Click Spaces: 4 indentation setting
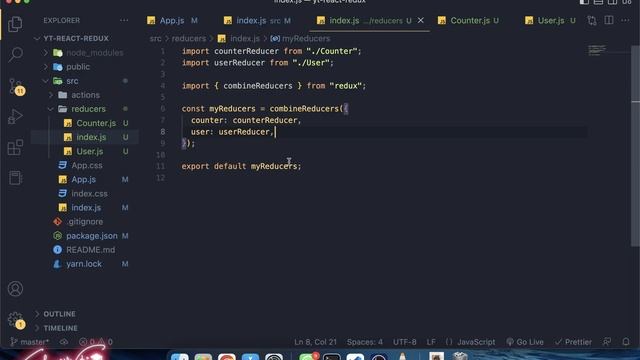This screenshot has height=360, width=640. coord(364,342)
